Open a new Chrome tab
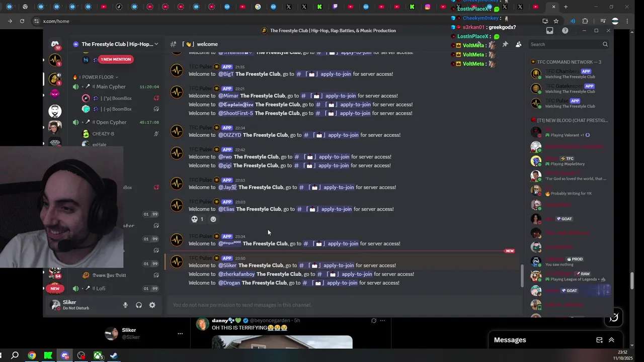Image resolution: width=644 pixels, height=362 pixels. tap(566, 7)
